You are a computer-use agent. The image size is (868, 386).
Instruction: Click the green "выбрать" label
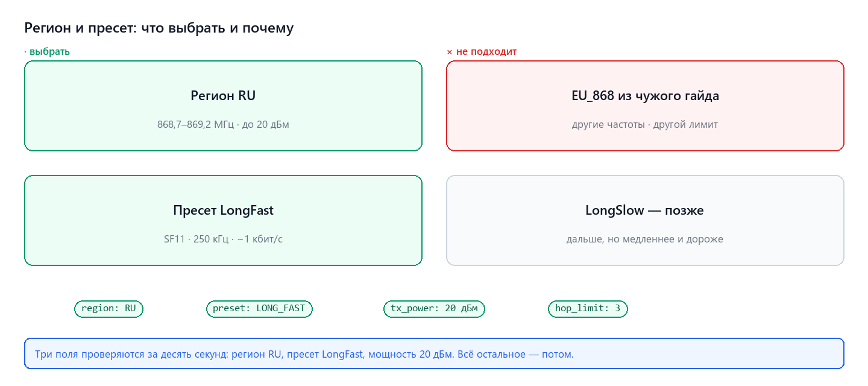(49, 52)
